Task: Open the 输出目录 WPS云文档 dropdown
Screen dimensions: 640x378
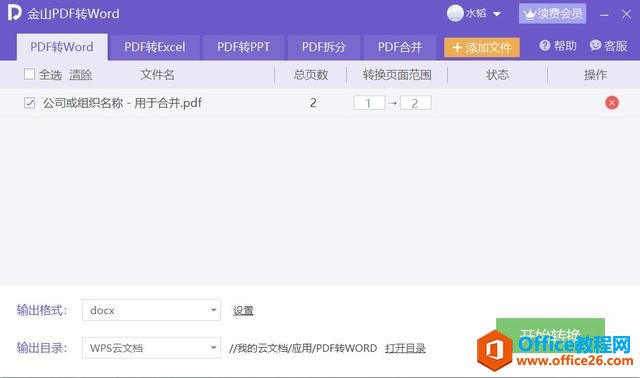Action: 151,348
